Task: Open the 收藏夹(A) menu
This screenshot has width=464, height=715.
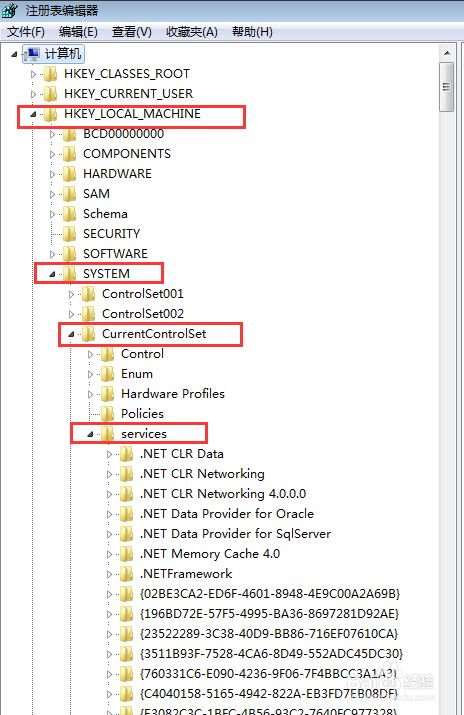Action: tap(192, 32)
